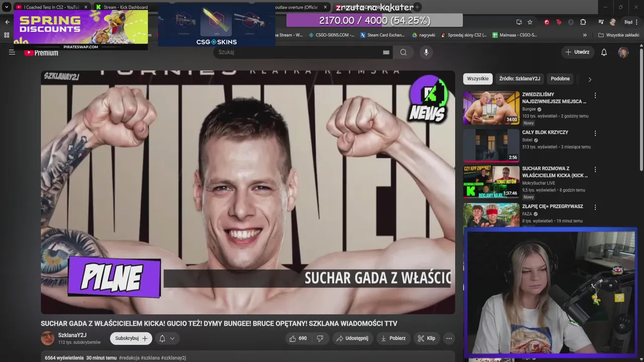Open Wszystkie zakładki bookmarks folder
This screenshot has height=362, width=644.
[x=618, y=35]
